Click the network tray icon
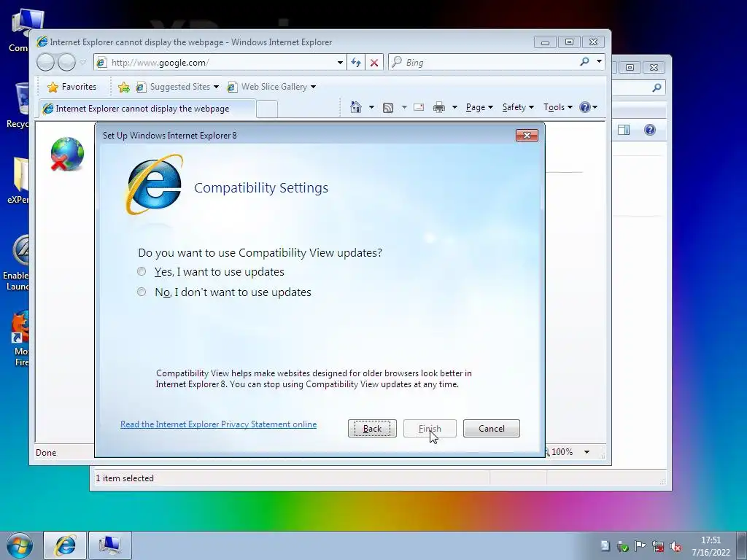The image size is (747, 560). (658, 547)
